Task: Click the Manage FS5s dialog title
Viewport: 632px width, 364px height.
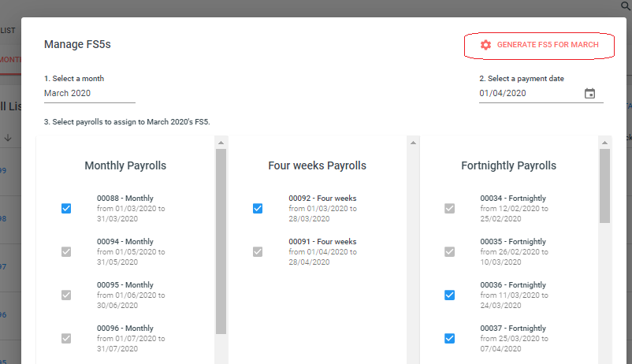Action: tap(77, 44)
